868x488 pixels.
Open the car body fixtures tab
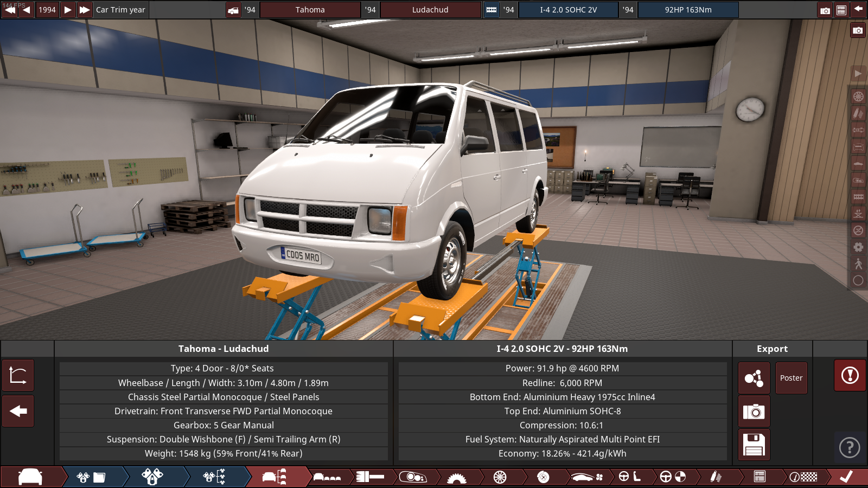(327, 477)
